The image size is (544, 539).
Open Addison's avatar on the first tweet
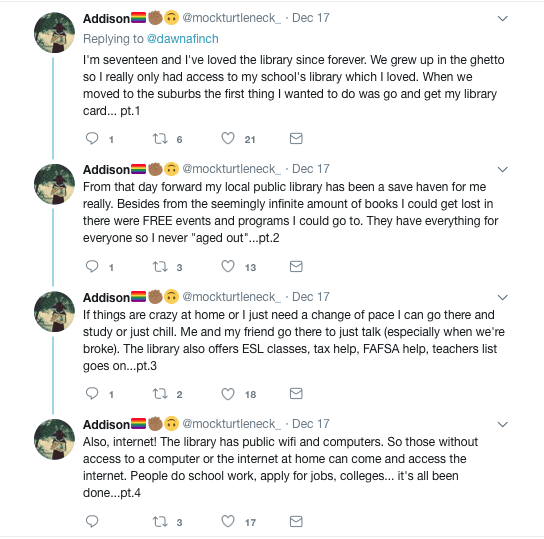pos(54,33)
